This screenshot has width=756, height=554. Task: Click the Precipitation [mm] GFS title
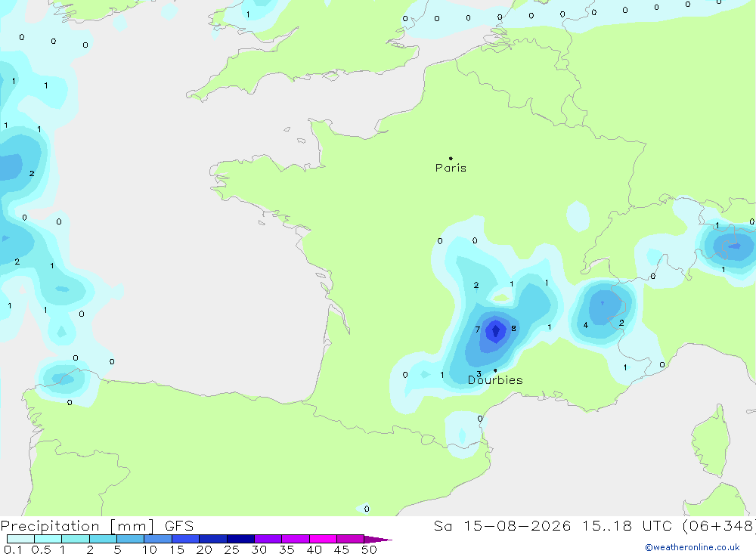tap(97, 525)
